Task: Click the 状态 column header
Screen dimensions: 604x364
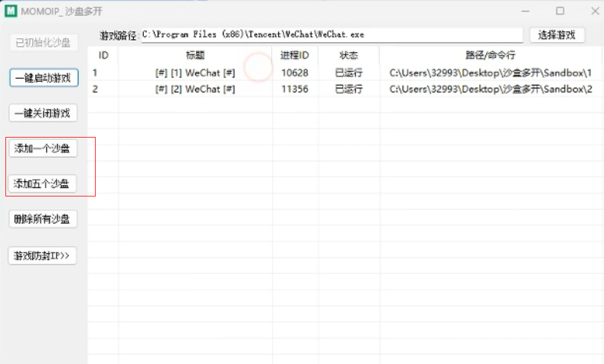Action: pos(348,55)
